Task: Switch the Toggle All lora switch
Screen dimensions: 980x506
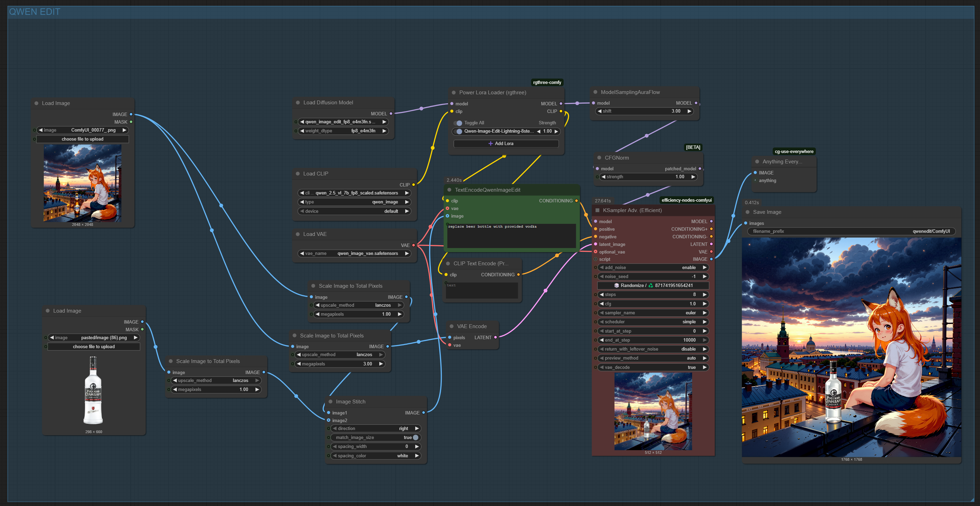Action: point(458,123)
